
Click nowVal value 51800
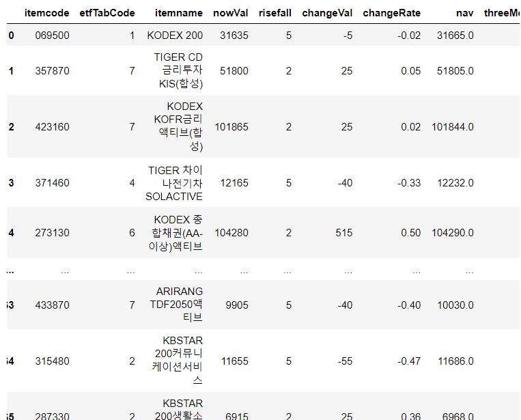click(x=234, y=71)
